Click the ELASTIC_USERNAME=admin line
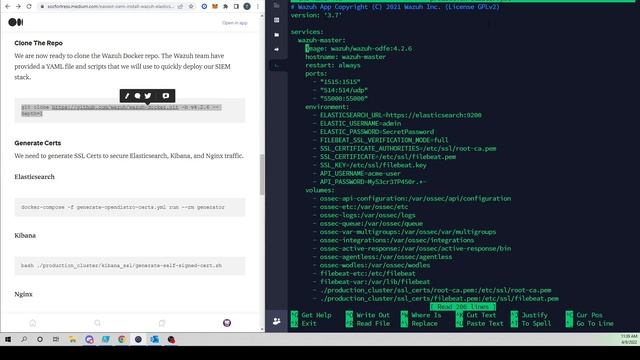The image size is (640, 360). point(360,123)
